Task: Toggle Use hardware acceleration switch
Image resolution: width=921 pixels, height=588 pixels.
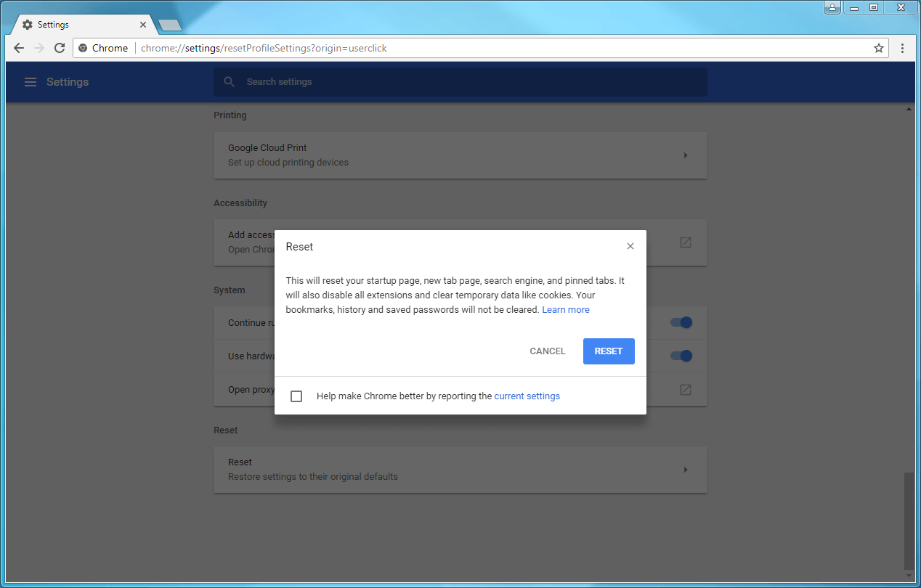Action: (681, 356)
